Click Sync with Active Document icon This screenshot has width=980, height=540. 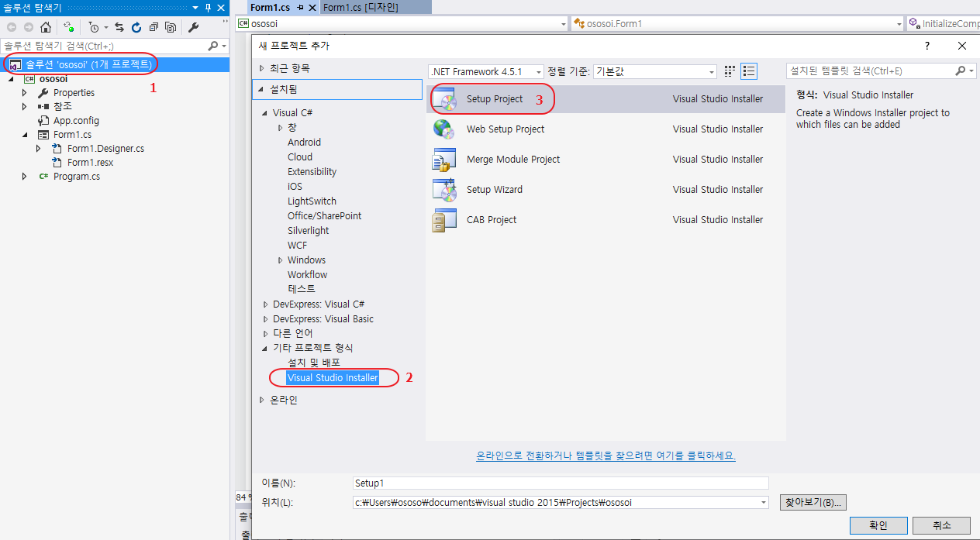click(119, 27)
